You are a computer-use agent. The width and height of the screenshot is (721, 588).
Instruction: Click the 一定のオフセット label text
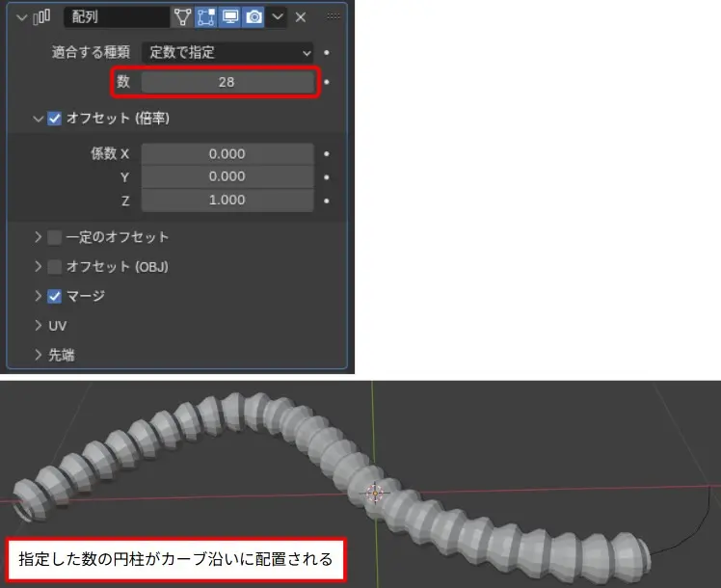[118, 237]
